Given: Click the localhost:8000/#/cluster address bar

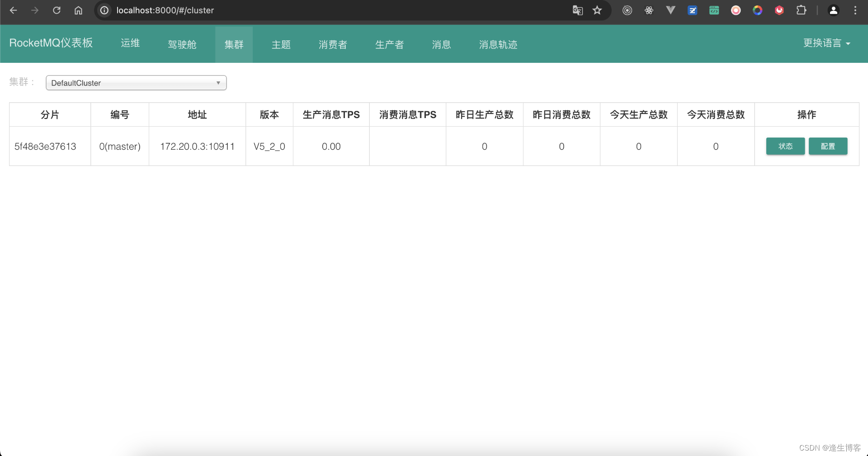Looking at the screenshot, I should click(x=165, y=10).
